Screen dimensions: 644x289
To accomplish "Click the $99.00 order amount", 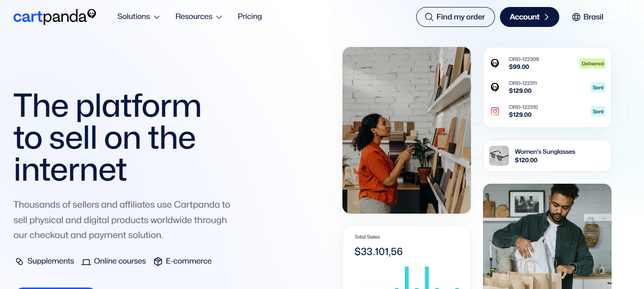I will pyautogui.click(x=519, y=67).
